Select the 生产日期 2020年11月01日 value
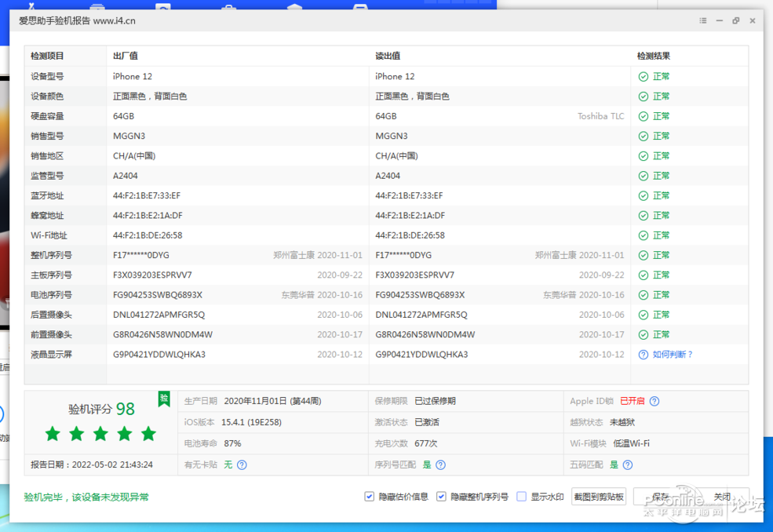Viewport: 773px width, 532px height. point(272,401)
